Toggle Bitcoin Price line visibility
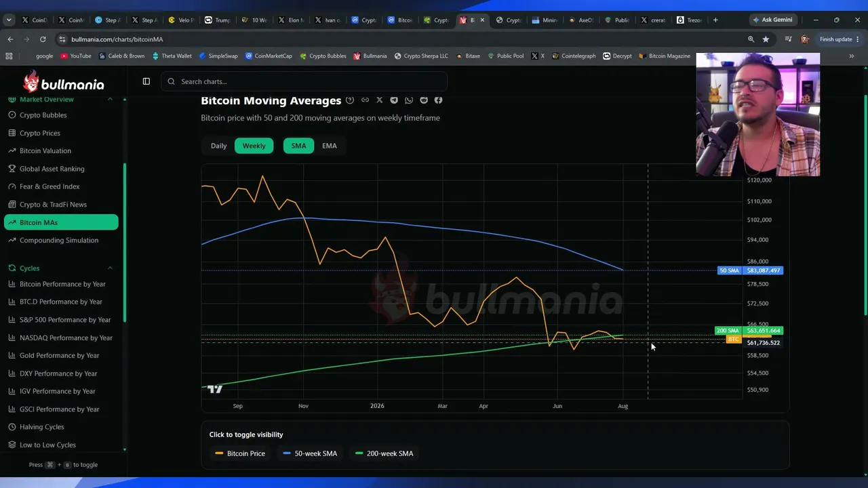 [x=240, y=453]
